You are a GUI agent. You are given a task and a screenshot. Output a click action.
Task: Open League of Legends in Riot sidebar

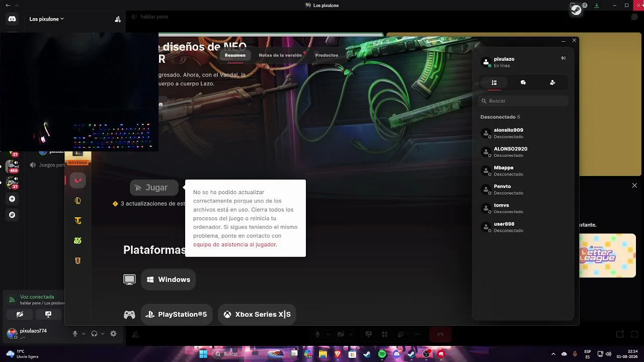pyautogui.click(x=77, y=201)
